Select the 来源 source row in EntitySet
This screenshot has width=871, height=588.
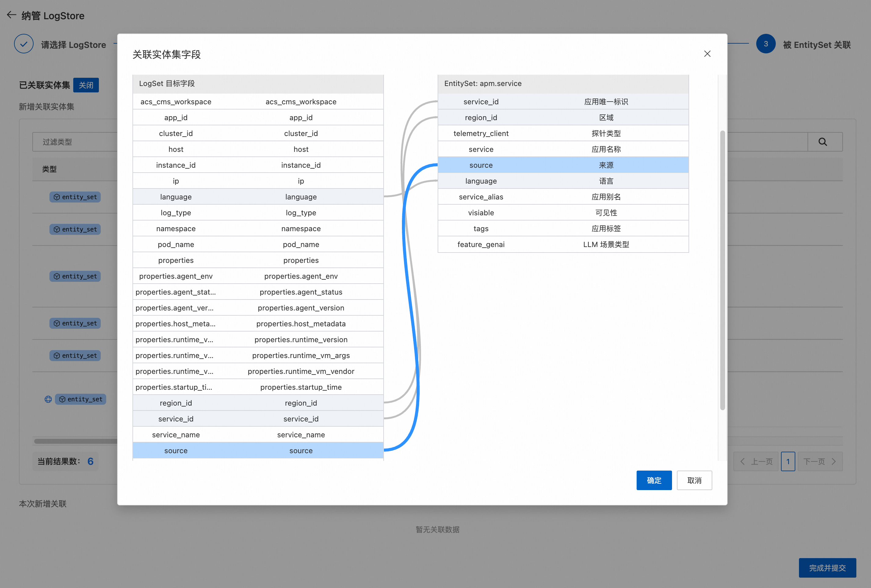(563, 165)
